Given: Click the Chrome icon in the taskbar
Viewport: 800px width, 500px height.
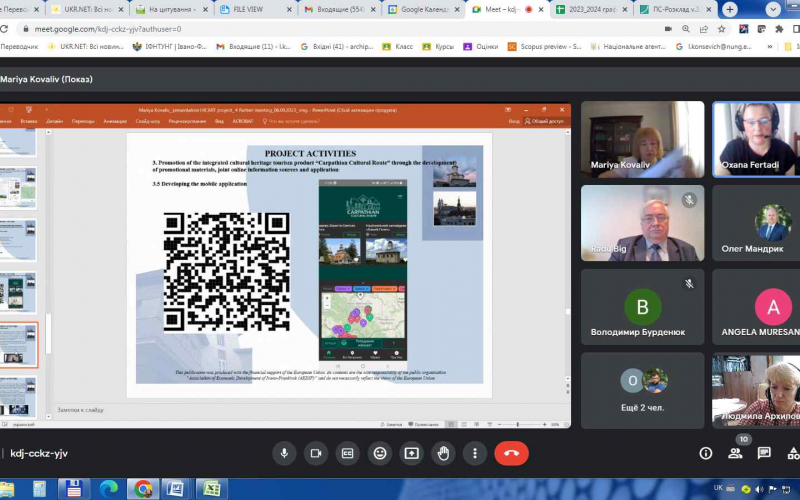Looking at the screenshot, I should click(143, 489).
